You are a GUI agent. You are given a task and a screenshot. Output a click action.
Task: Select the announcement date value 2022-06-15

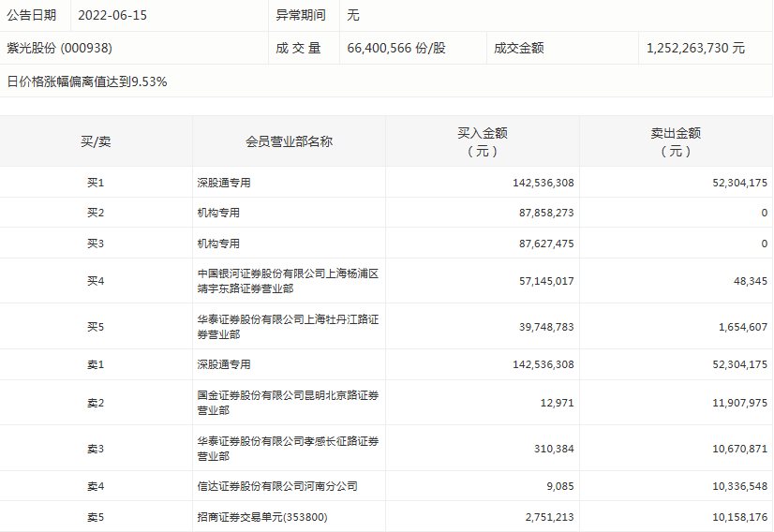pyautogui.click(x=112, y=15)
